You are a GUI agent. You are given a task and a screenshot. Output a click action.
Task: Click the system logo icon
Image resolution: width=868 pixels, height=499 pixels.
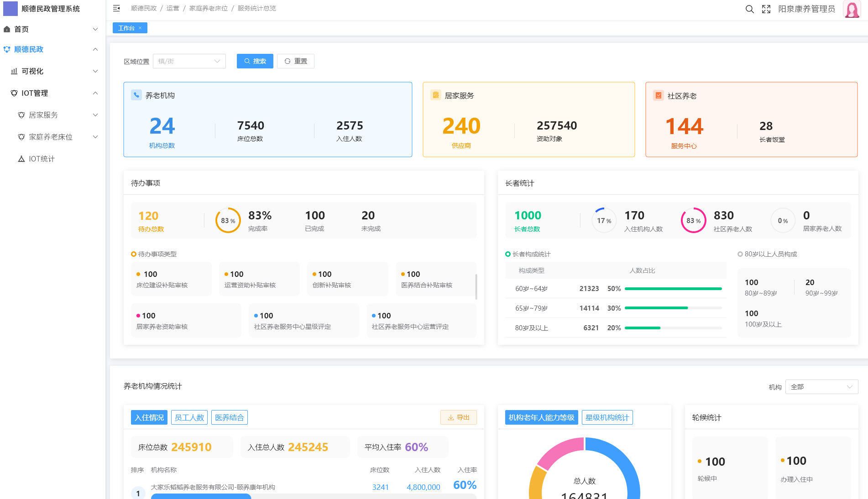click(10, 9)
